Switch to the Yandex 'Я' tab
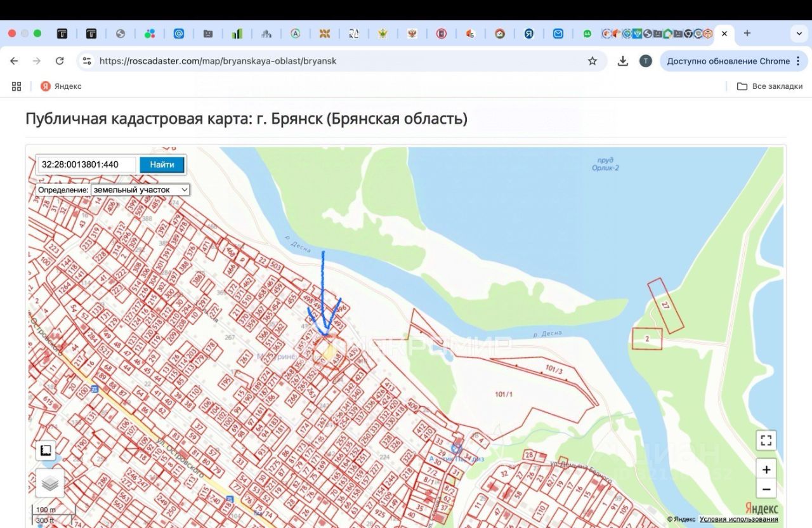 pos(528,34)
